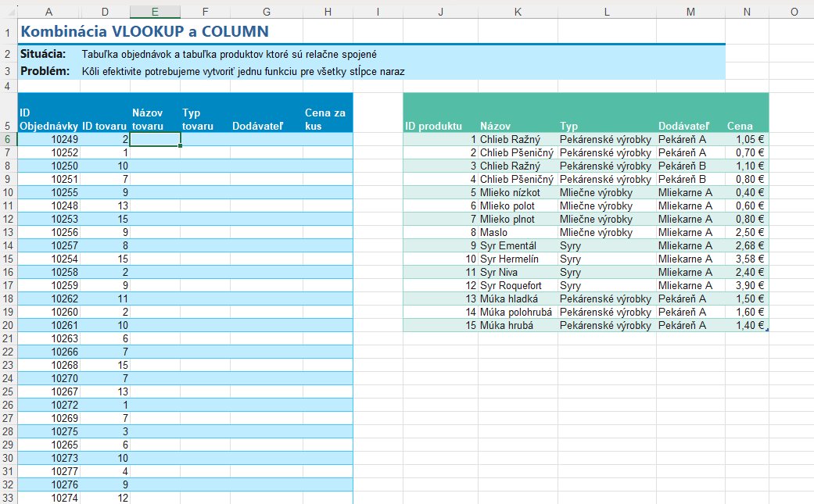814x504 pixels.
Task: Select the cell with order ID 10274
Action: (x=48, y=498)
